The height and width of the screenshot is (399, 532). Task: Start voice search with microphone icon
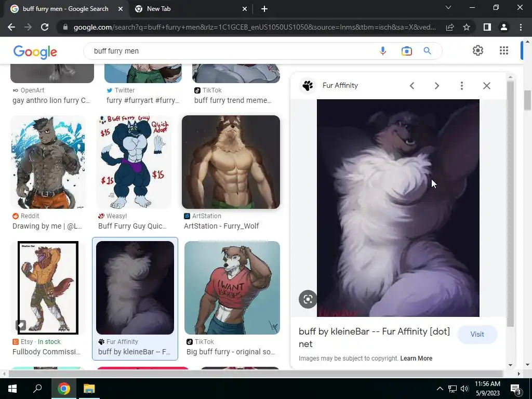[x=383, y=51]
